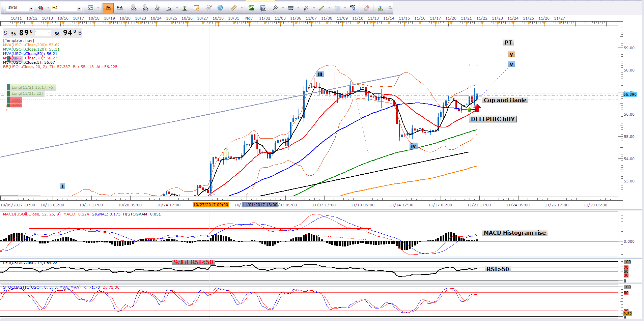Click the orange 10/27/2017 09:00 time marker

point(211,205)
